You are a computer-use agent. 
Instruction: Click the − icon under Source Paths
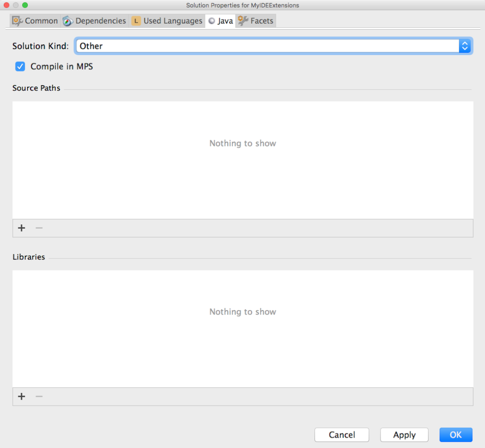(x=39, y=228)
